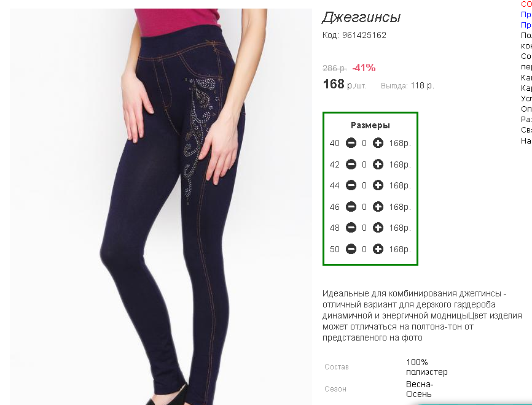Click minus button for size 48
This screenshot has width=532, height=405.
pyautogui.click(x=351, y=228)
